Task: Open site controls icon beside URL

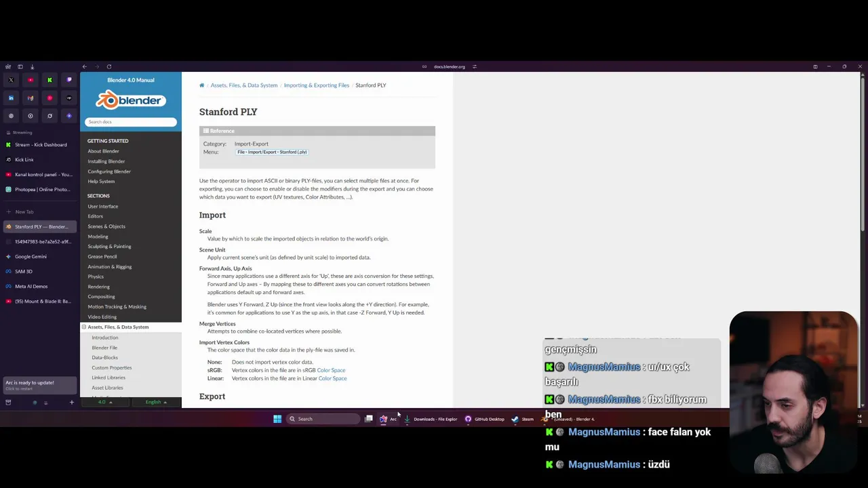Action: point(475,66)
